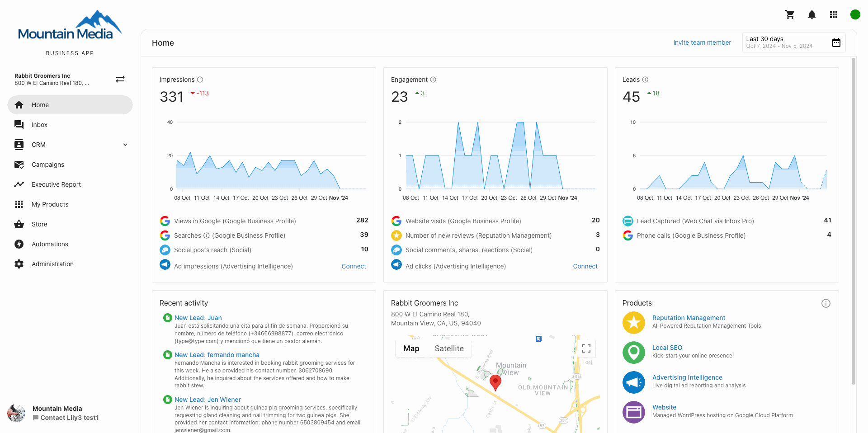Click the Ad impressions megaphone icon
Image resolution: width=868 pixels, height=433 pixels.
[165, 264]
